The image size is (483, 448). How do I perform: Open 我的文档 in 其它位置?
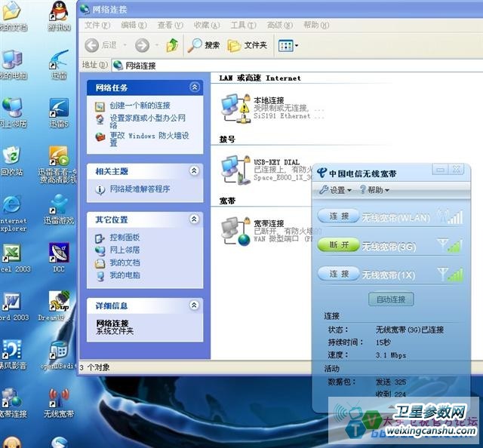125,262
